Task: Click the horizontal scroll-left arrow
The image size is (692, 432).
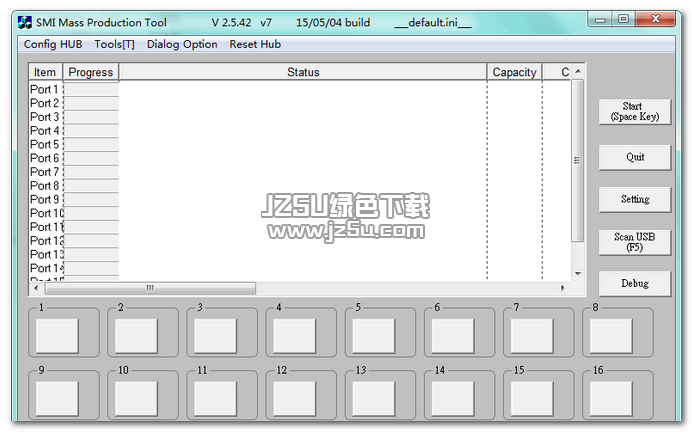Action: point(36,288)
